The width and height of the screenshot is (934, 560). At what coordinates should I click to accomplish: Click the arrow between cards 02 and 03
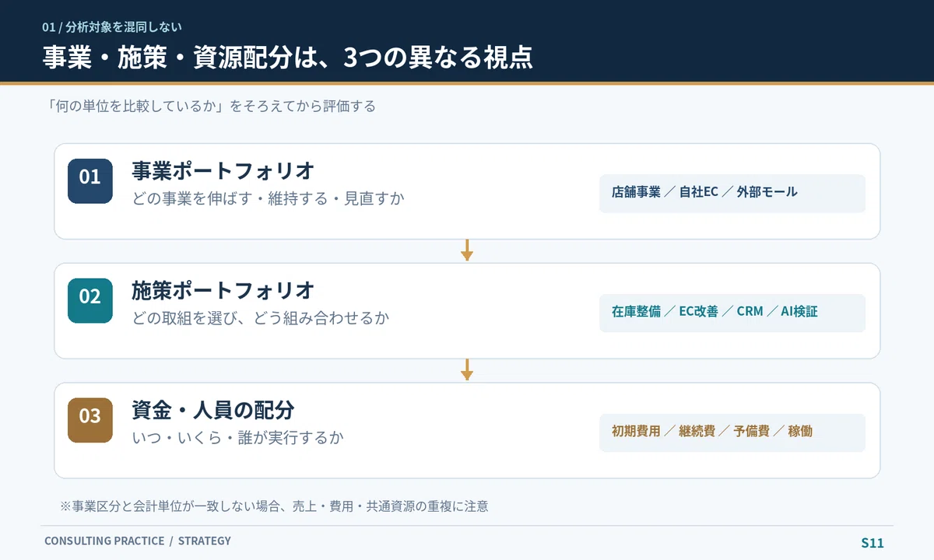467,370
